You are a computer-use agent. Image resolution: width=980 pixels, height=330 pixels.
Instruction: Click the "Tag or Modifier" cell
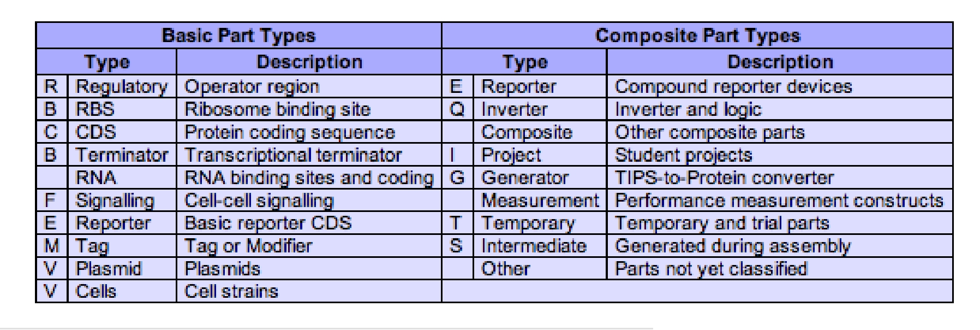pyautogui.click(x=248, y=246)
